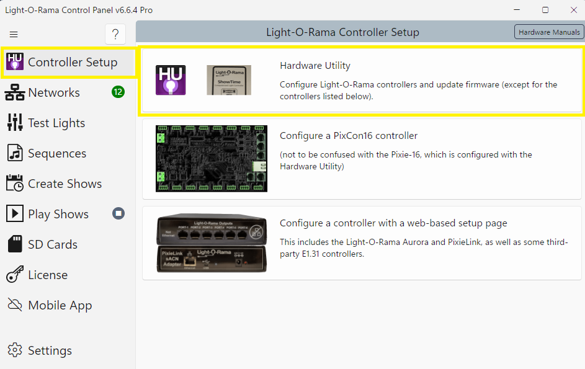
Task: Maximize the Control Panel window
Action: tap(545, 10)
